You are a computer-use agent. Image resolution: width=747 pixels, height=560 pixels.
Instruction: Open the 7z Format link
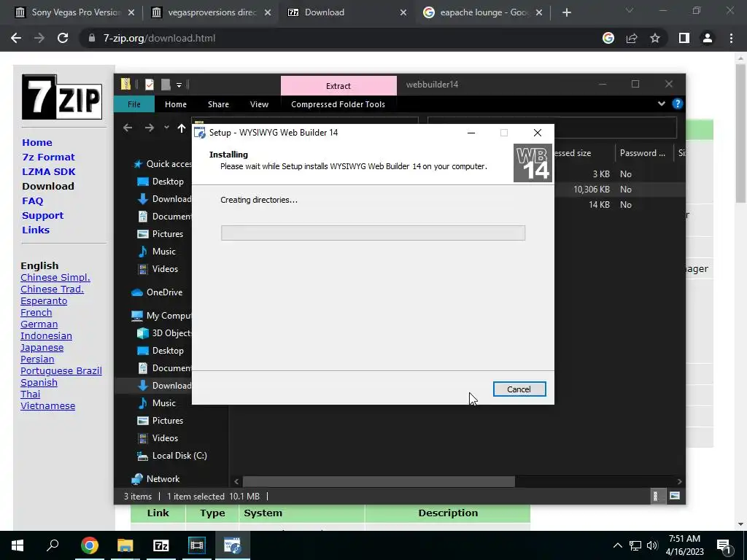[48, 157]
